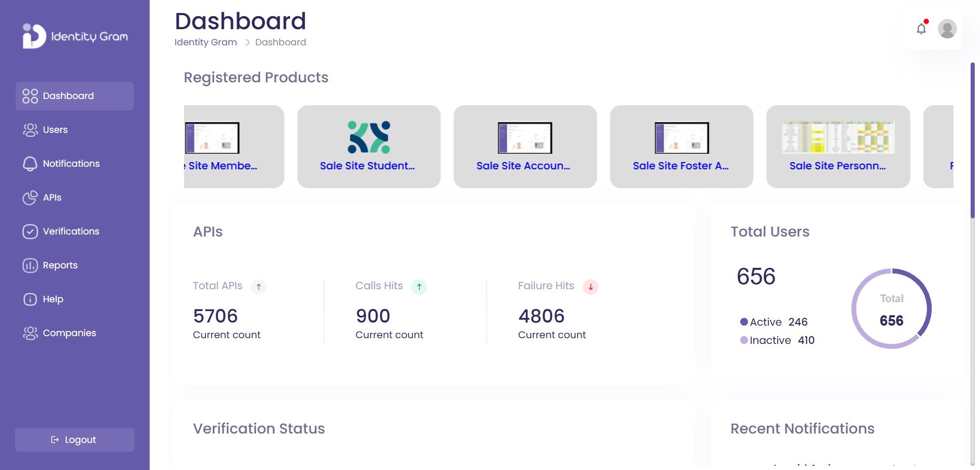Open the Help section

[53, 299]
